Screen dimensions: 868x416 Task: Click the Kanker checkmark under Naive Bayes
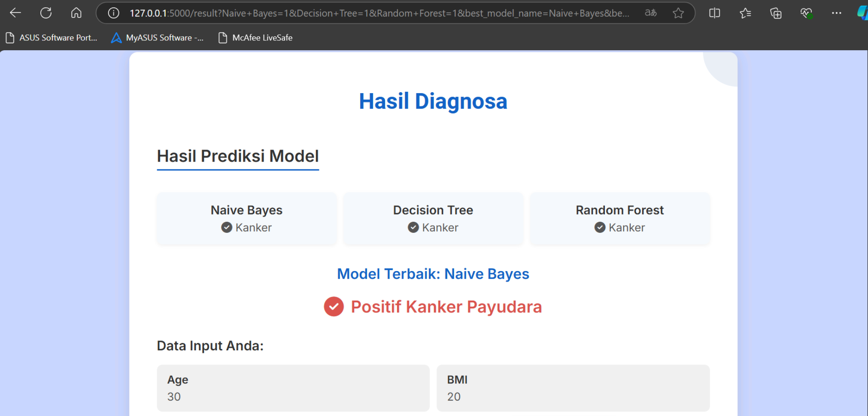click(226, 227)
